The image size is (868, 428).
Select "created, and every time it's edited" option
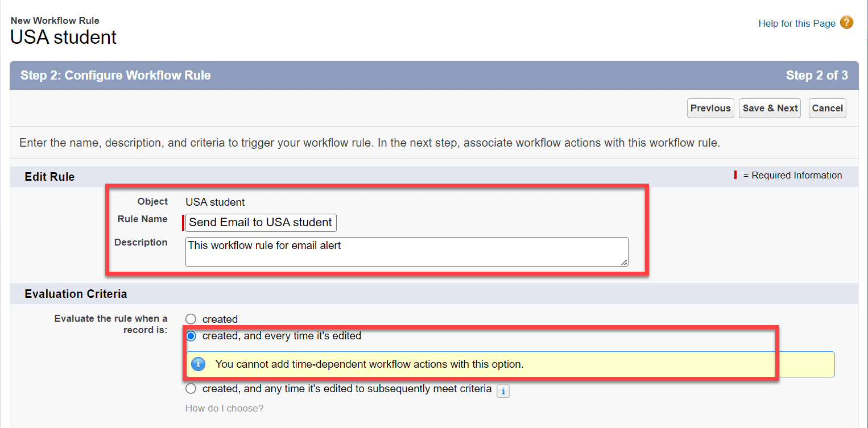click(191, 336)
